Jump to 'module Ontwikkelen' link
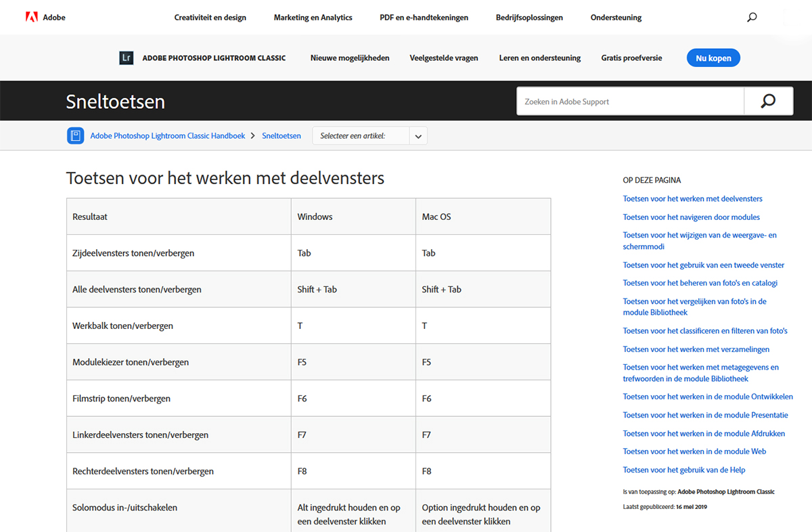This screenshot has height=532, width=812. coord(708,397)
